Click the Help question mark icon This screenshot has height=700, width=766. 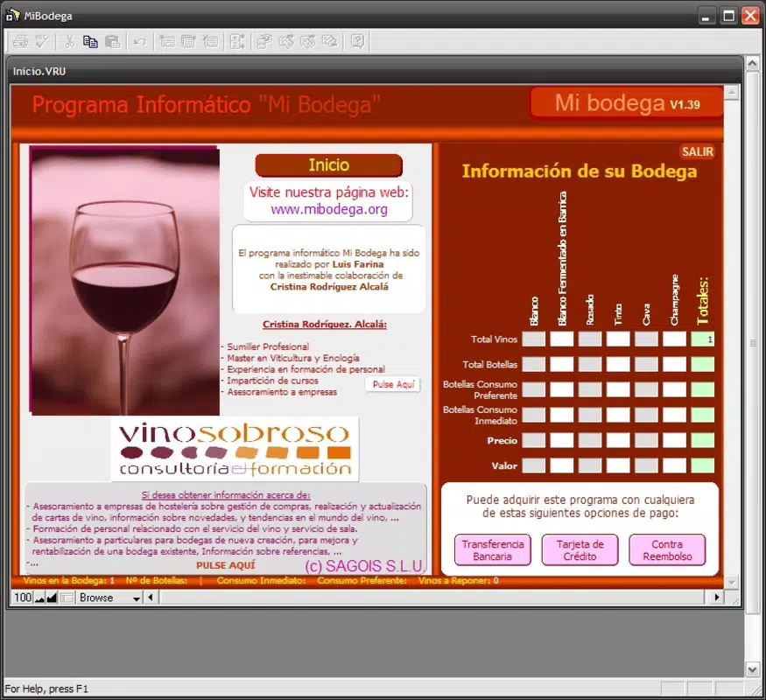click(x=357, y=42)
